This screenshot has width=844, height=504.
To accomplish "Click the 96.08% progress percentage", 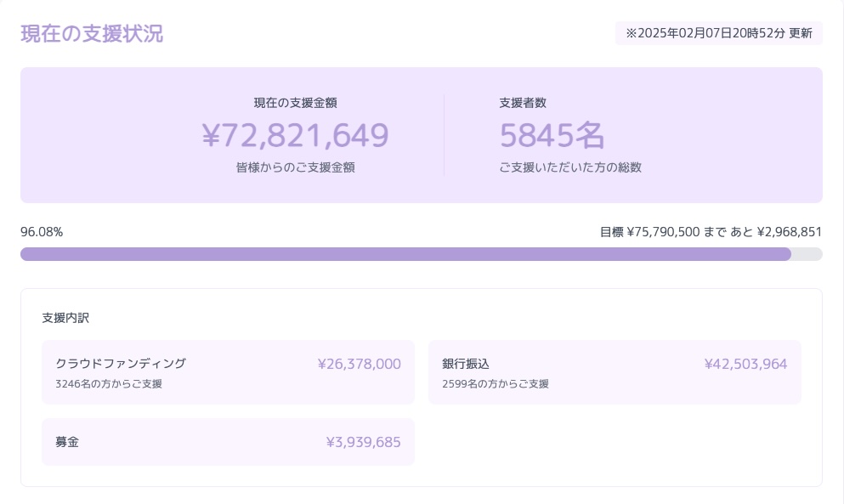I will pos(42,232).
